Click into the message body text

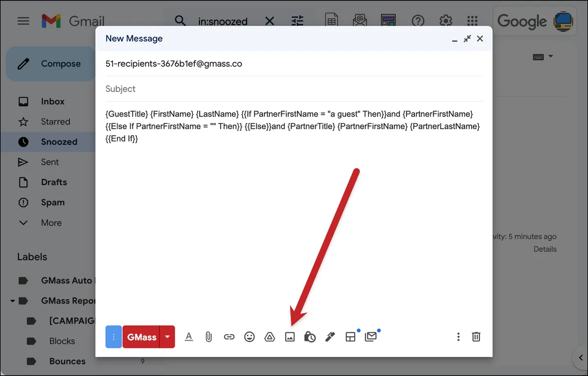293,126
